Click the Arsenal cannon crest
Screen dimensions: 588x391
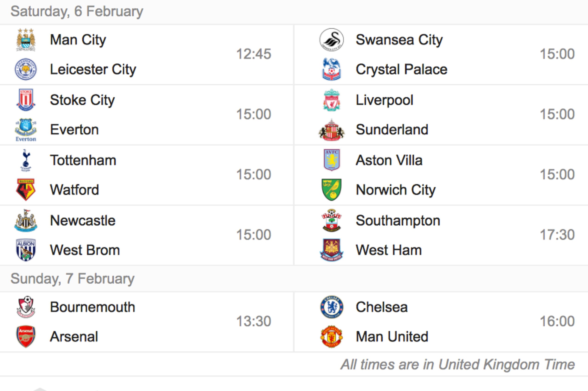coord(26,336)
